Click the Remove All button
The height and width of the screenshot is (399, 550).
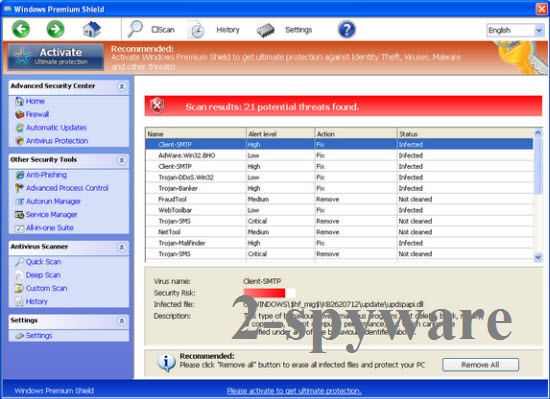coord(480,365)
